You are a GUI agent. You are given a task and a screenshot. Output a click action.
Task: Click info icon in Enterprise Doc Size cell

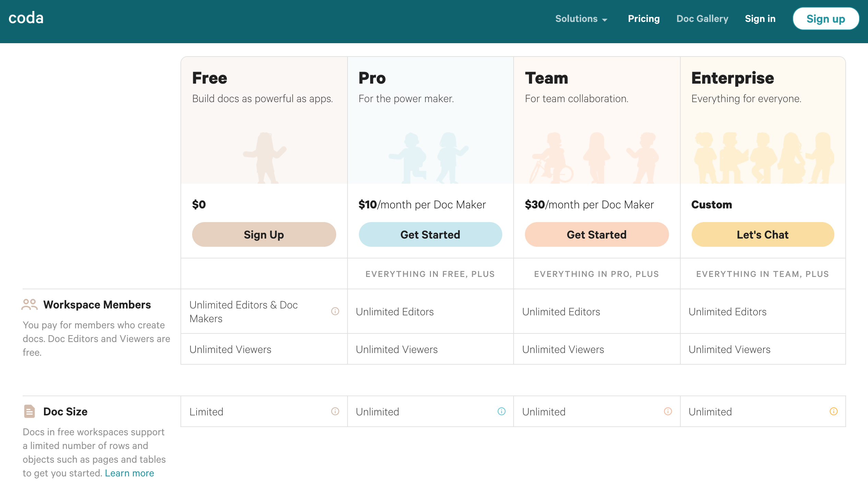tap(834, 411)
